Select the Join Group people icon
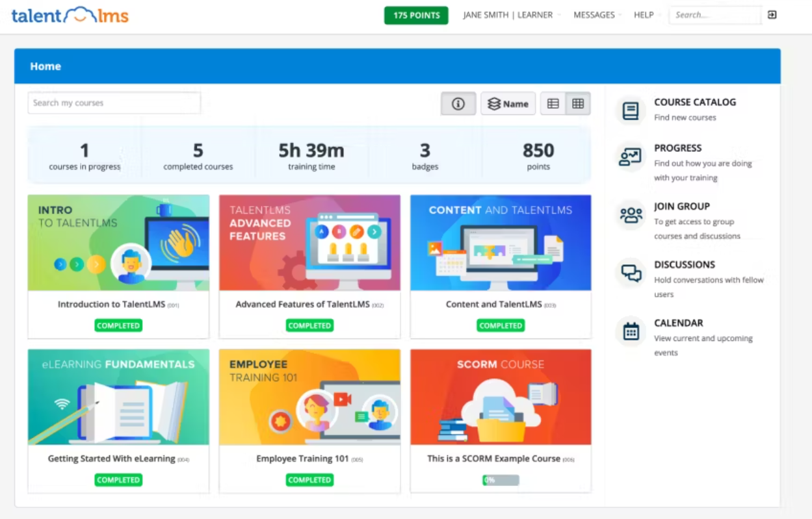Viewport: 812px width, 519px height. [629, 214]
